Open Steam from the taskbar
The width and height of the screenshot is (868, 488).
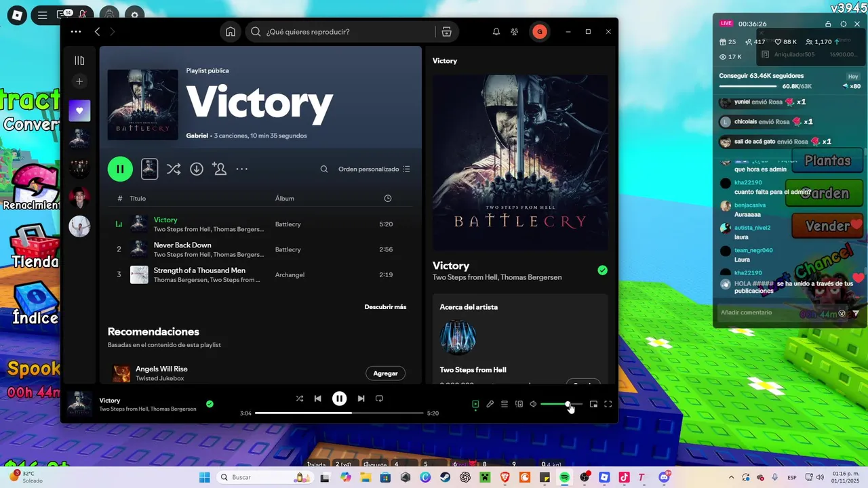point(446,477)
